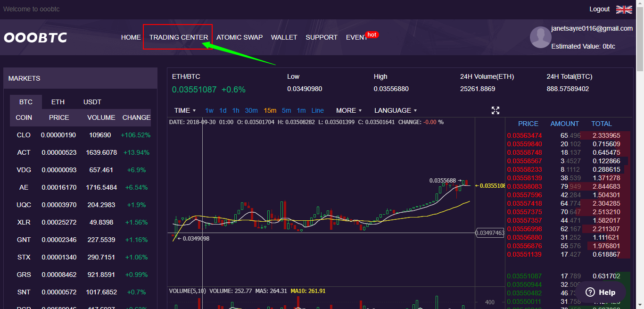This screenshot has width=644, height=309.
Task: Select STX market row
Action: [x=81, y=257]
